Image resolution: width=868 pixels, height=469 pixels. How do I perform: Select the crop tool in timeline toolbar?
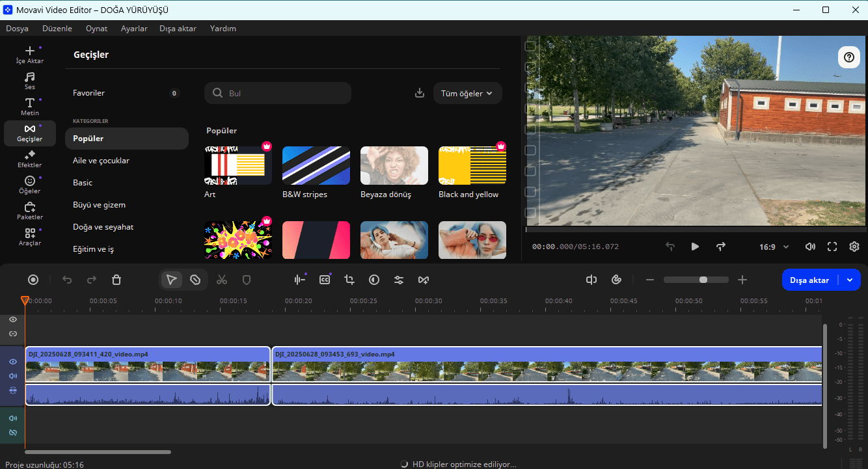pos(349,280)
